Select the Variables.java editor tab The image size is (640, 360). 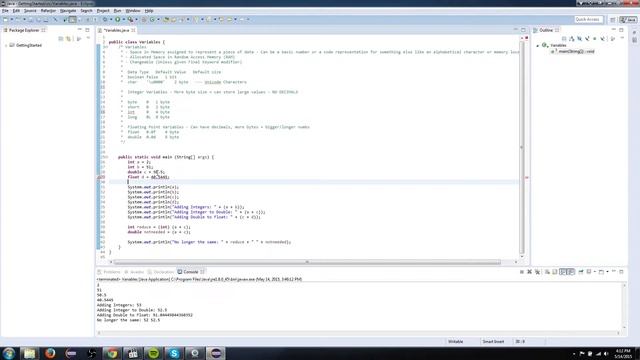116,30
